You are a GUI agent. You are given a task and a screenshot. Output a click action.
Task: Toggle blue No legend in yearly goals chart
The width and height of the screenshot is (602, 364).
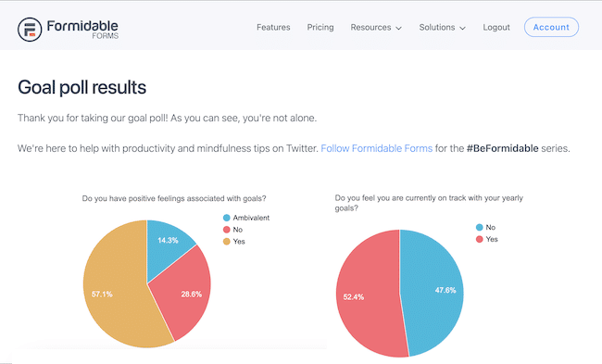click(485, 227)
